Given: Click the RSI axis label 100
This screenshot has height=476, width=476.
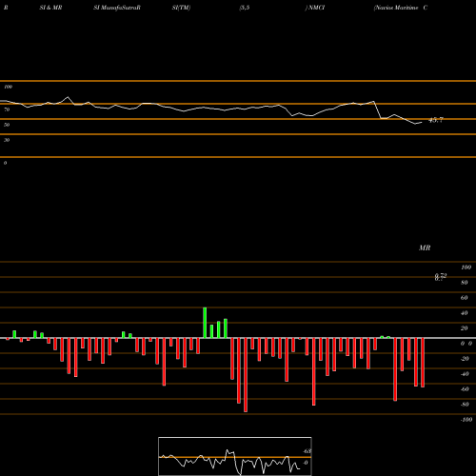Looking at the screenshot, I should [8, 87].
